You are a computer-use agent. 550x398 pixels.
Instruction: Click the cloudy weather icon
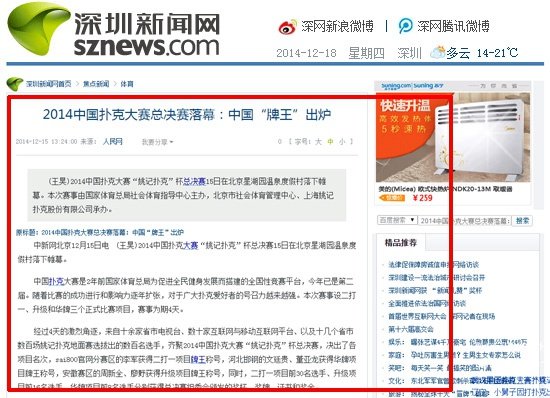[437, 53]
